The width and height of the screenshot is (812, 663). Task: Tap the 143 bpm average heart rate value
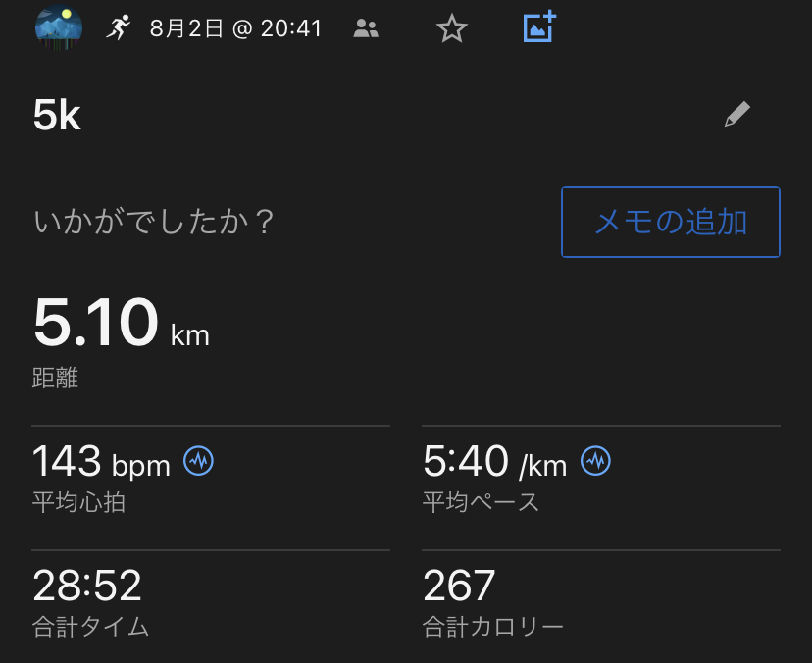101,461
